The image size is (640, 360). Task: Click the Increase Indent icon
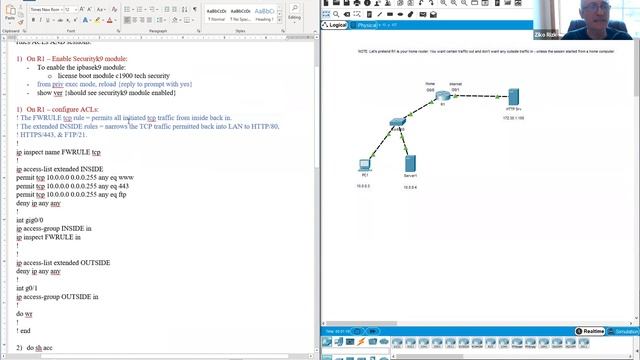[x=174, y=9]
